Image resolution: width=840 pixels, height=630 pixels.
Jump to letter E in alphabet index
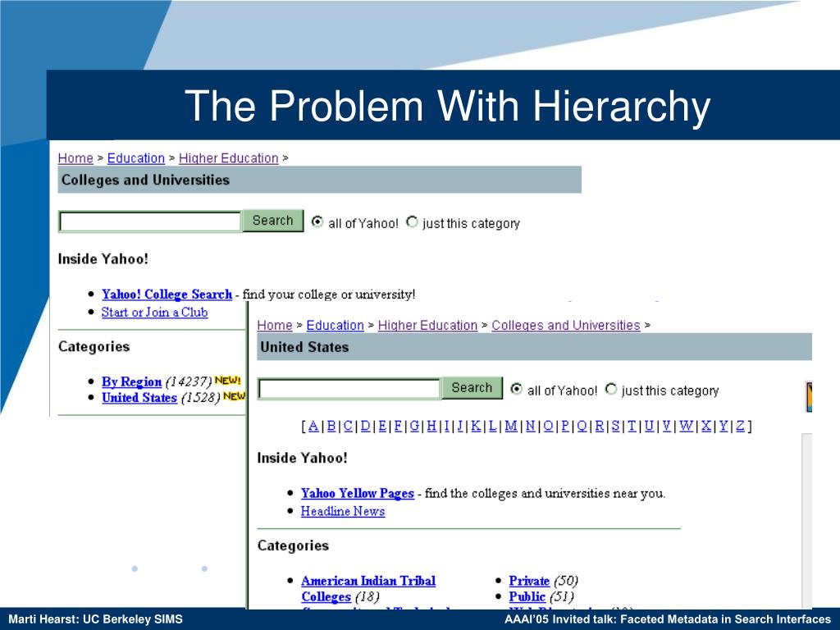point(382,427)
